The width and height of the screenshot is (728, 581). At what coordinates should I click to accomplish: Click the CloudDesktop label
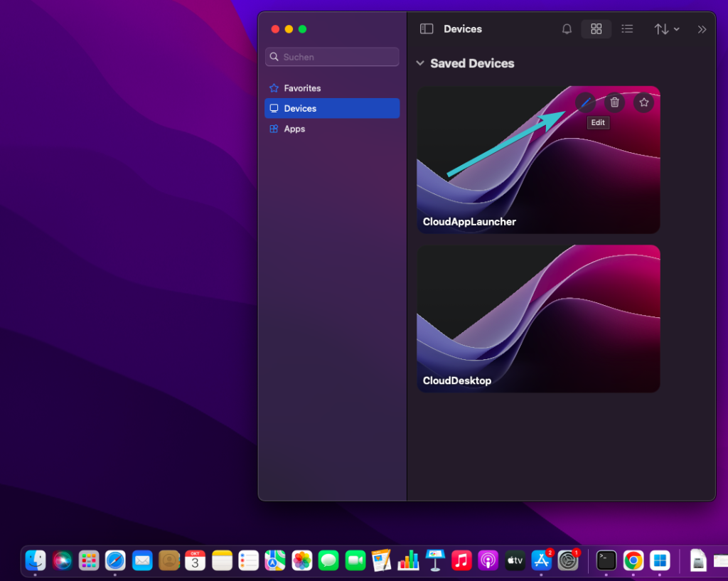(457, 380)
